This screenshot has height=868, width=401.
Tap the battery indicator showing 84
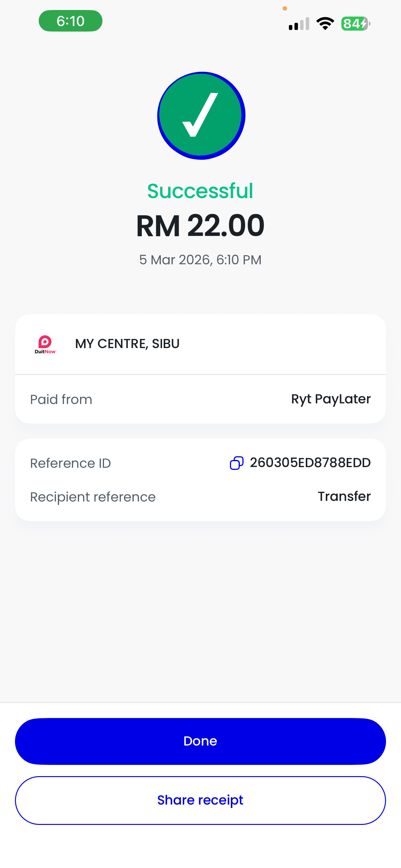[355, 23]
